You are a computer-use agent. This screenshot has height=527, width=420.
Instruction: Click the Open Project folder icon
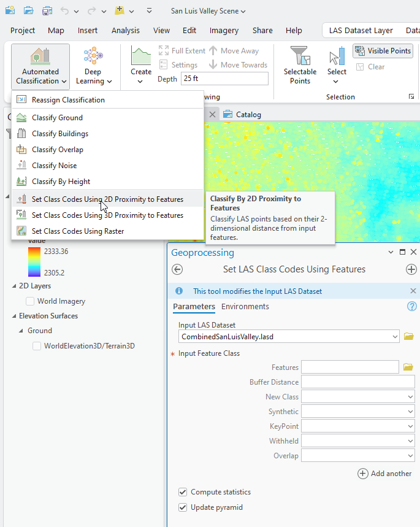29,10
